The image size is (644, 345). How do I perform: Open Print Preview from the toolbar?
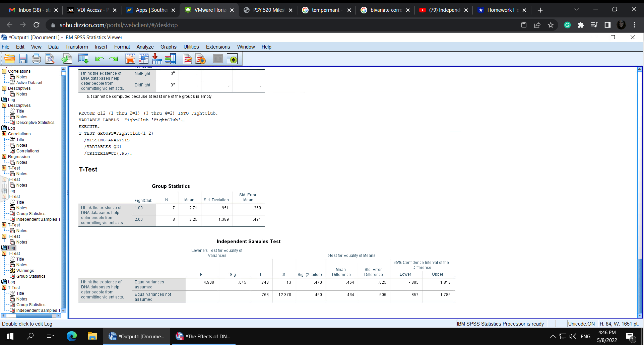[50, 59]
